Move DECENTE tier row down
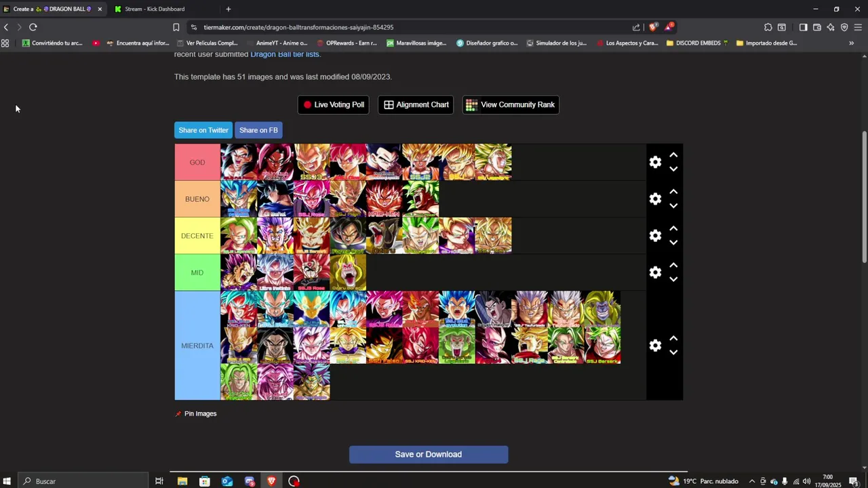868x488 pixels. [x=673, y=242]
